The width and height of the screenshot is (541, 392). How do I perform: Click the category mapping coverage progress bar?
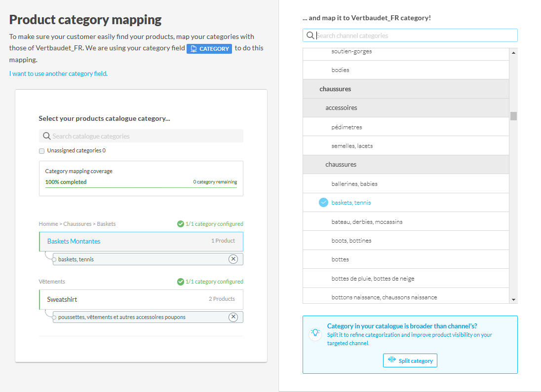pyautogui.click(x=141, y=187)
